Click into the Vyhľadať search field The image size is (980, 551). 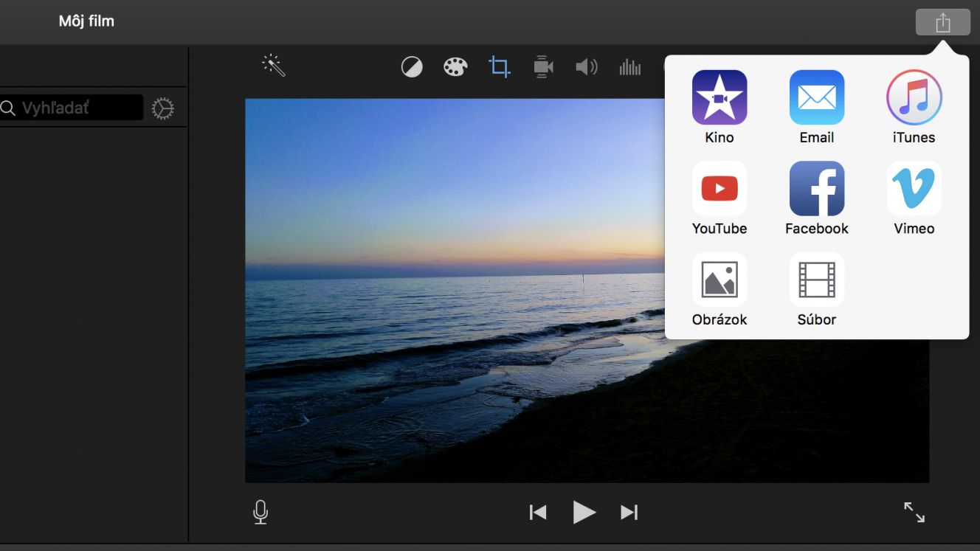point(72,108)
